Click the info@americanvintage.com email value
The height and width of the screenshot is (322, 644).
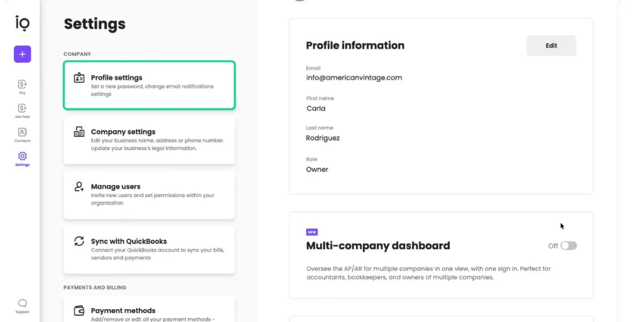tap(354, 77)
